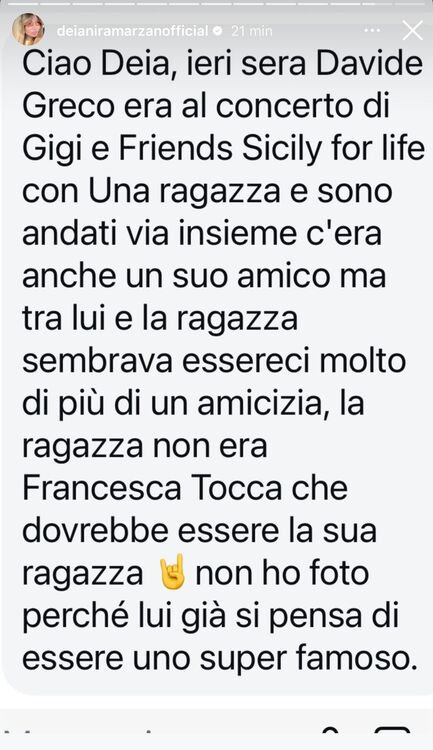Tap the closing words 'super famoso'

click(306, 660)
